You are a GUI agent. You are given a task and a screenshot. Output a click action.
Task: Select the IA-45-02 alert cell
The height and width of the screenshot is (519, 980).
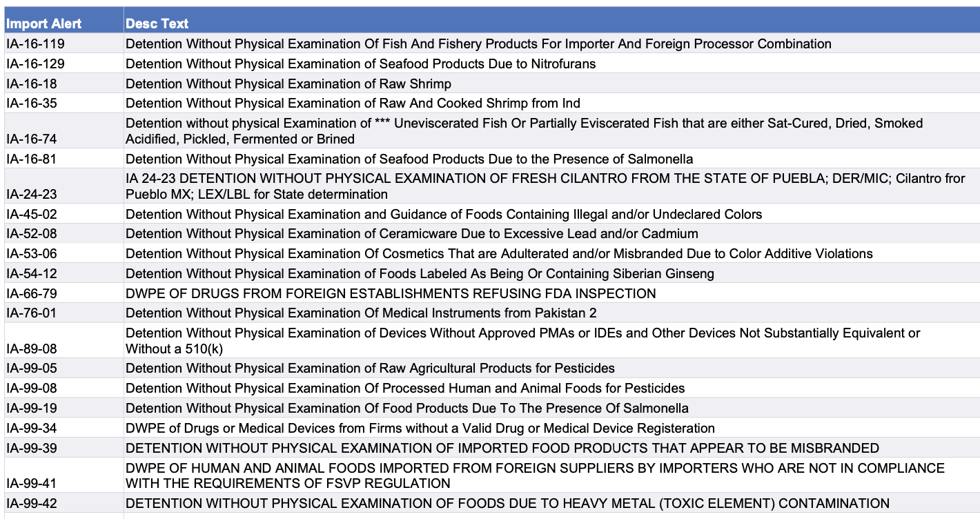(33, 214)
